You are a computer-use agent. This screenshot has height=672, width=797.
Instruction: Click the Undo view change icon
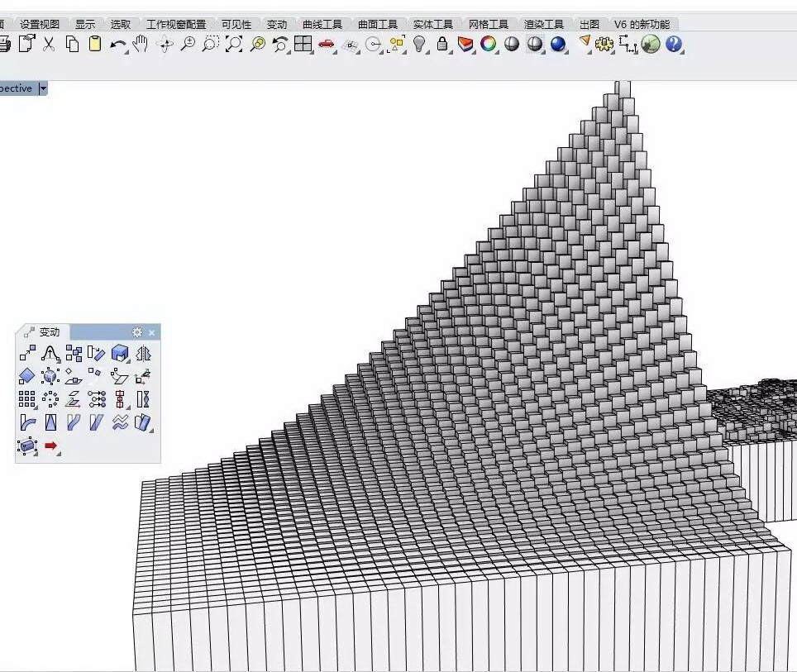pyautogui.click(x=280, y=45)
